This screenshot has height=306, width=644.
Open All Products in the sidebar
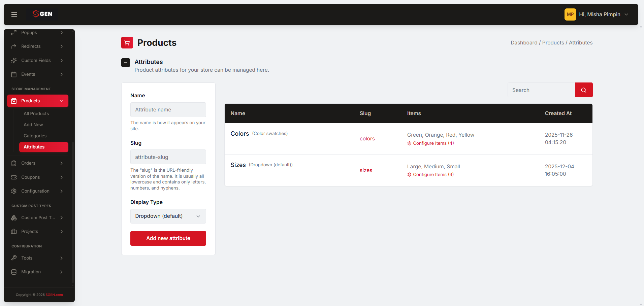point(36,114)
